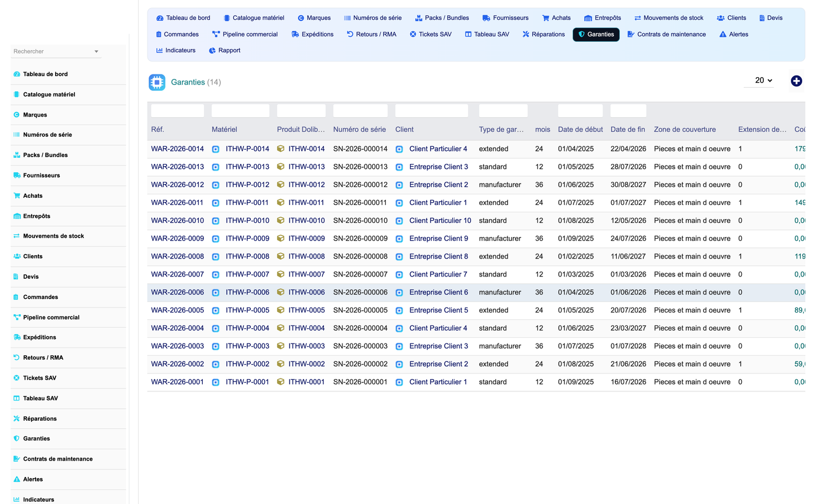Sort by the Type de gar… column header
Screen dimensions: 814x504
[501, 130]
